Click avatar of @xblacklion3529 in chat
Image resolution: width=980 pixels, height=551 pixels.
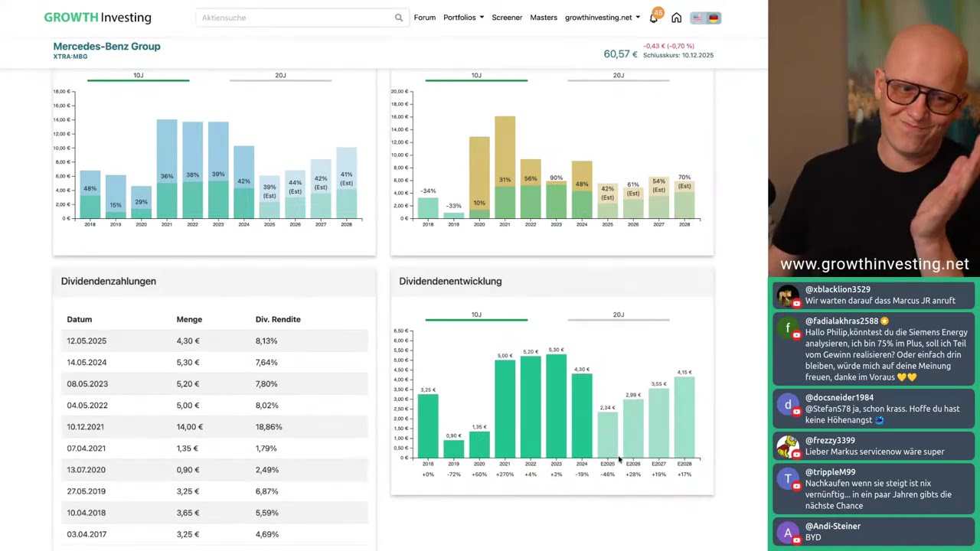point(787,295)
